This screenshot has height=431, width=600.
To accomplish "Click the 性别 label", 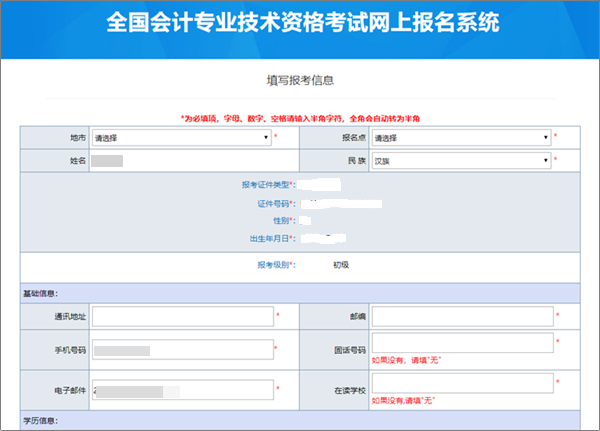I will [284, 220].
